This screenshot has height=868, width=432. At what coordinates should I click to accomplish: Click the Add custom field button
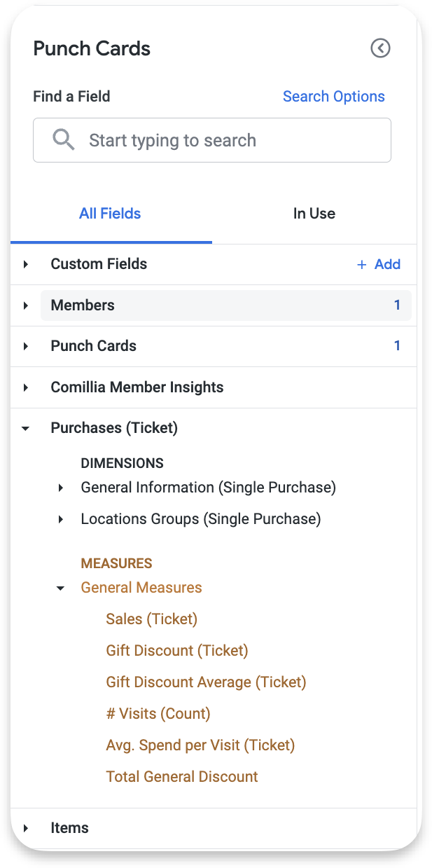pyautogui.click(x=379, y=264)
